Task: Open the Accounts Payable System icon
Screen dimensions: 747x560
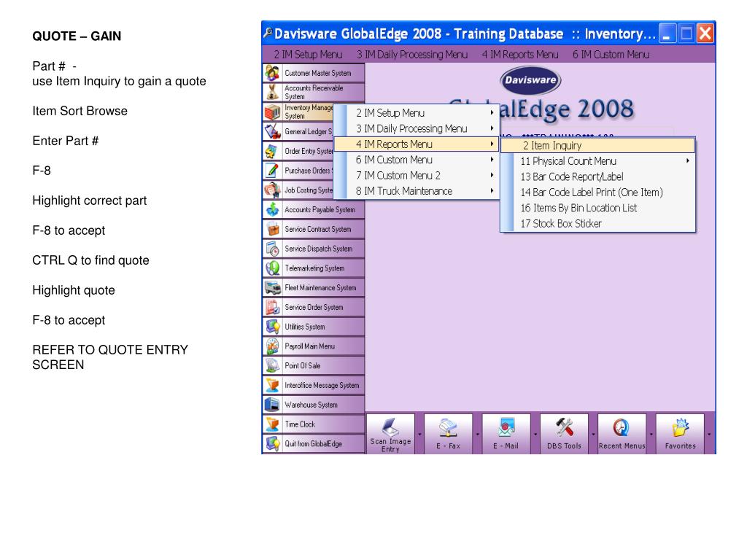Action: pos(272,209)
